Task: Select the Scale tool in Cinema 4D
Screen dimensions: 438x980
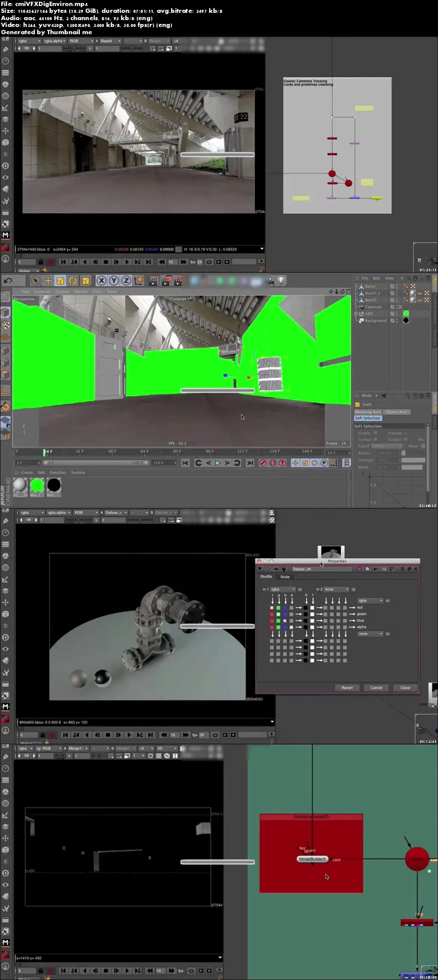Action: (60, 281)
